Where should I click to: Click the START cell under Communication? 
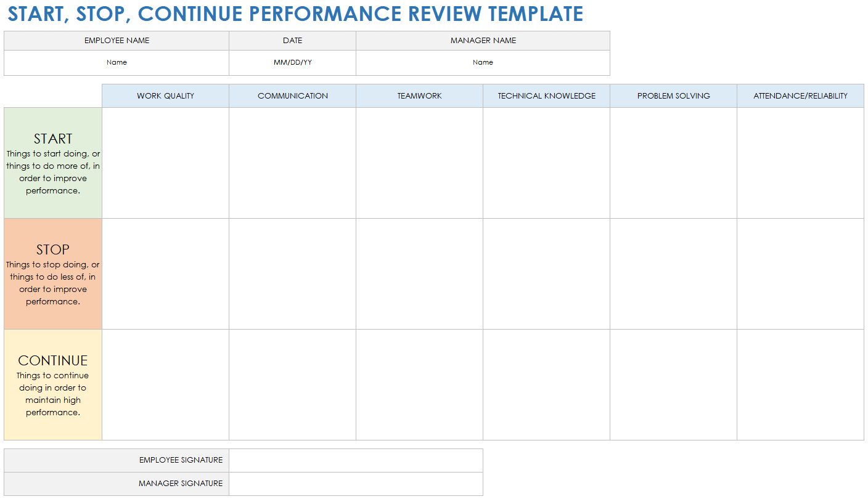[x=293, y=163]
